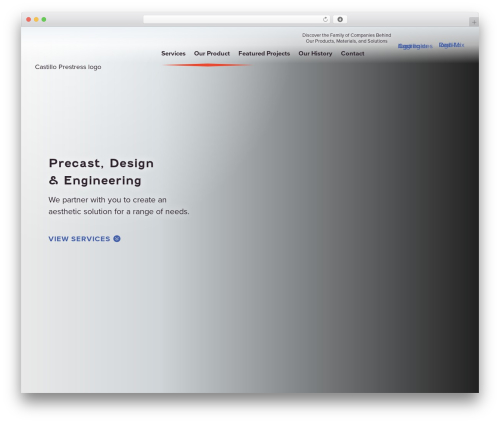Follow the VIEW SERVICES link
The height and width of the screenshot is (423, 500).
[x=79, y=239]
